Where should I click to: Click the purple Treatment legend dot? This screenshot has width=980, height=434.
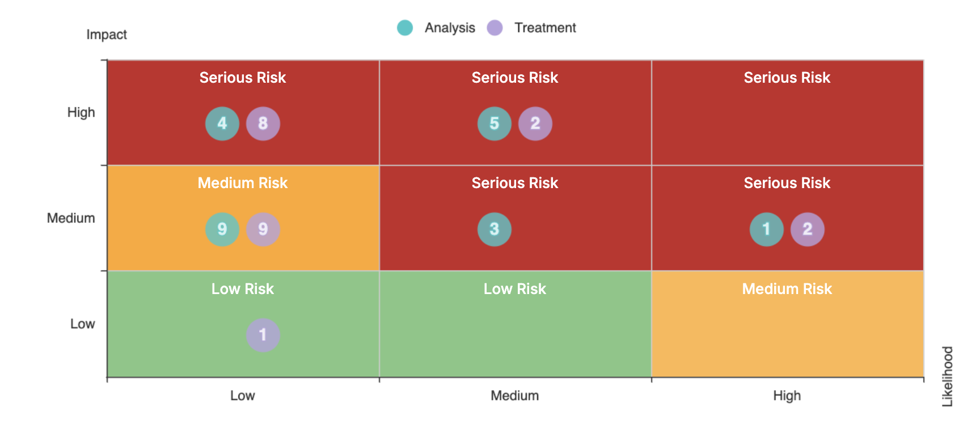tap(495, 28)
